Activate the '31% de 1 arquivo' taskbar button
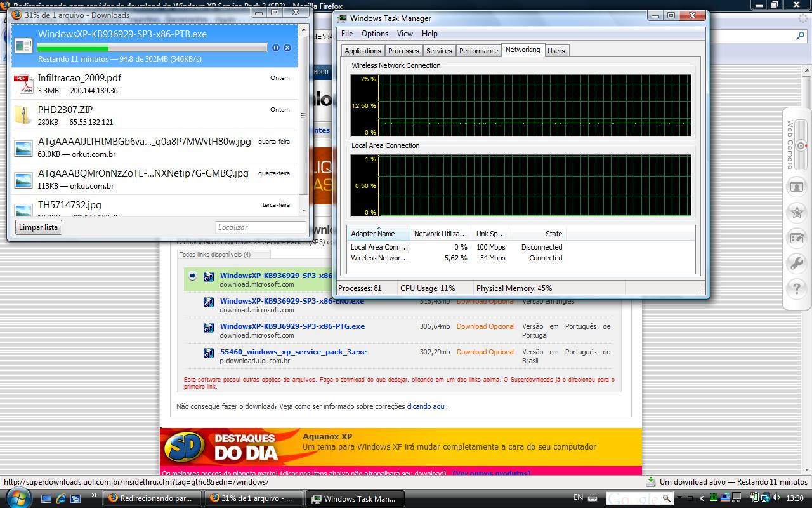812x508 pixels. click(x=254, y=498)
